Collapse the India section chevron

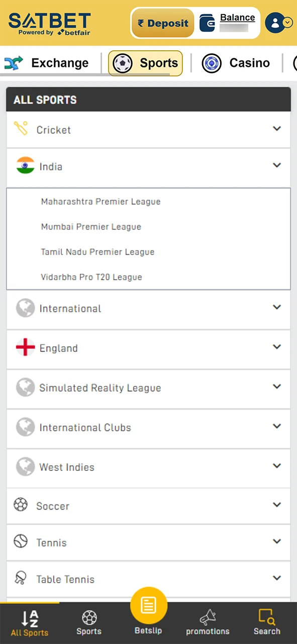pyautogui.click(x=277, y=165)
